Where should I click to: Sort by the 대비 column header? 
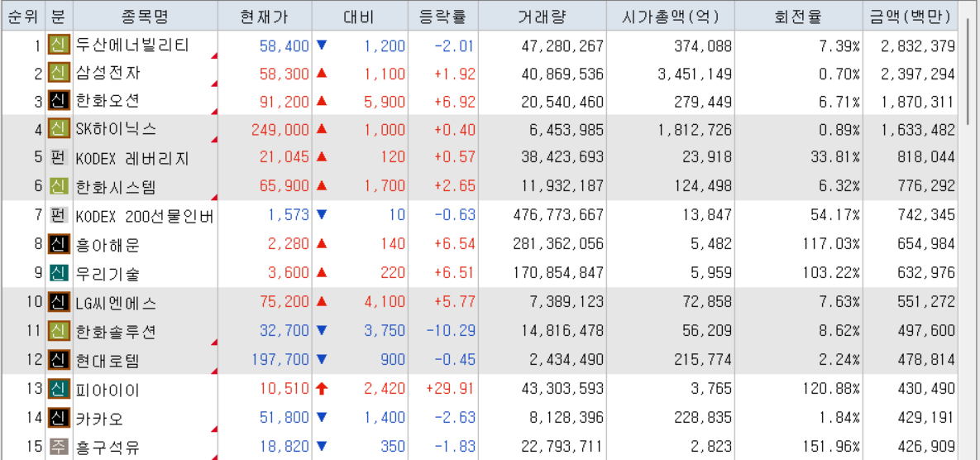pos(360,17)
